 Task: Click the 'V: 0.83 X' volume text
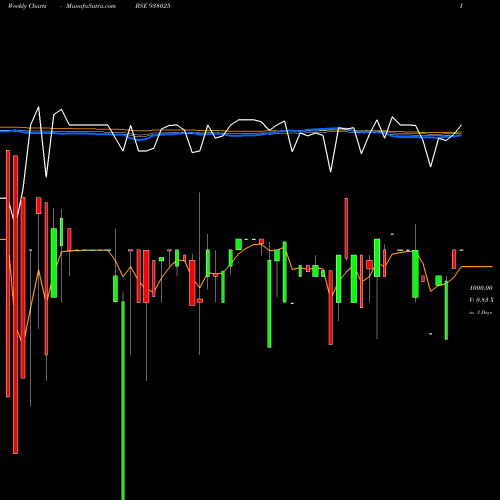click(x=481, y=300)
